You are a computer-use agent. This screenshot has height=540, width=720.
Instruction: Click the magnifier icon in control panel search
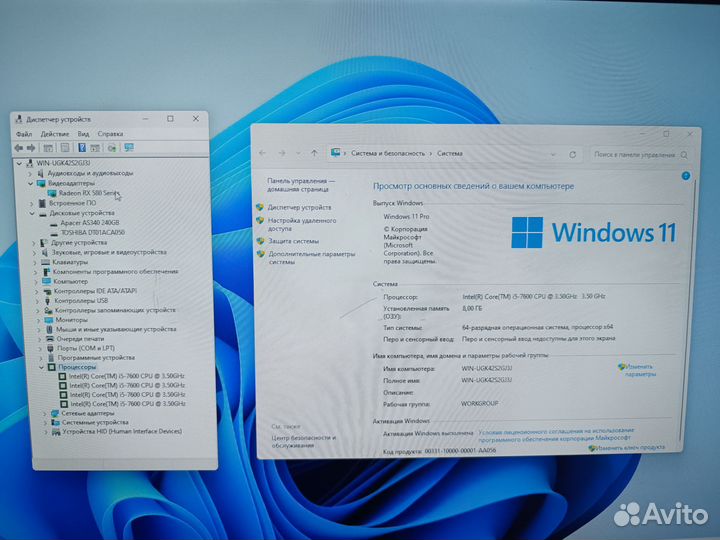(684, 155)
